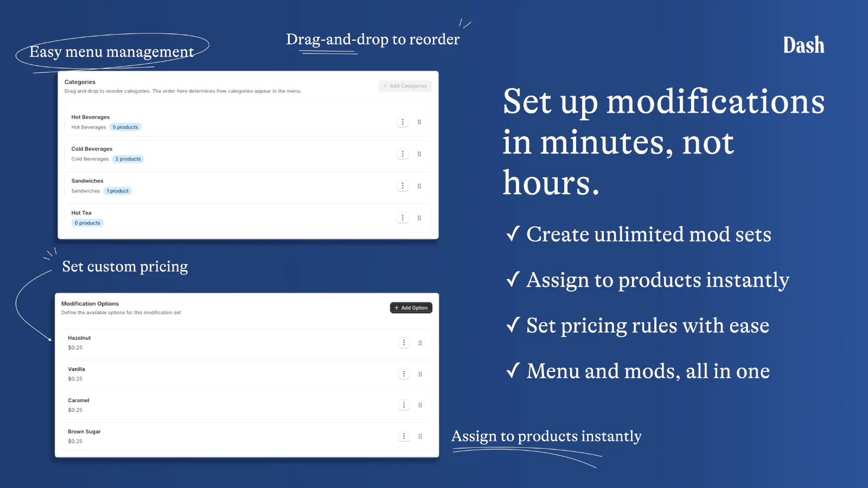The image size is (868, 488).
Task: Click the Hazelnut $0.25 price
Action: pos(75,348)
